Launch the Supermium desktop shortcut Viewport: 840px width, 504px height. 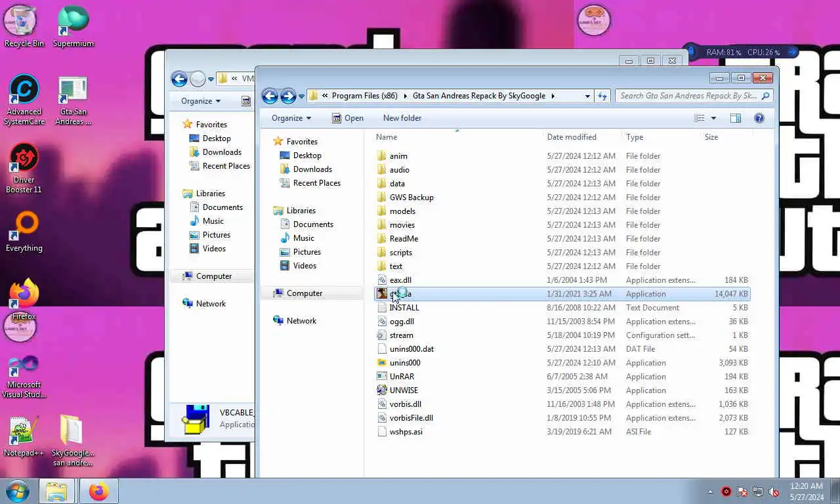73,26
